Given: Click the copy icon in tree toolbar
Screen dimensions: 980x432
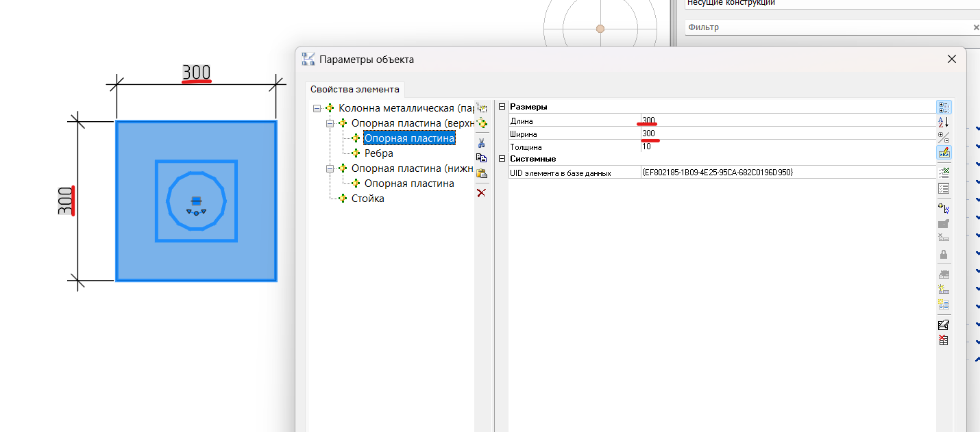Looking at the screenshot, I should (481, 158).
